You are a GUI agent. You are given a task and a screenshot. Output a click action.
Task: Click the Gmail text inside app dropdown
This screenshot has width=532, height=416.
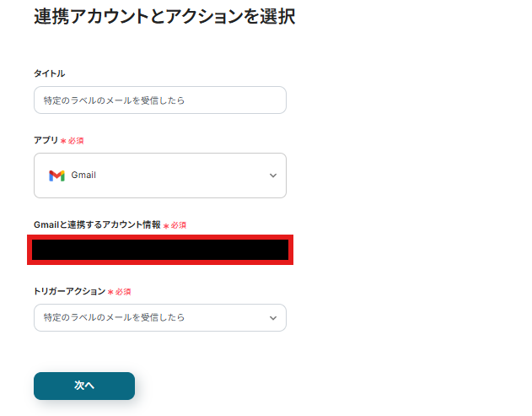point(83,176)
